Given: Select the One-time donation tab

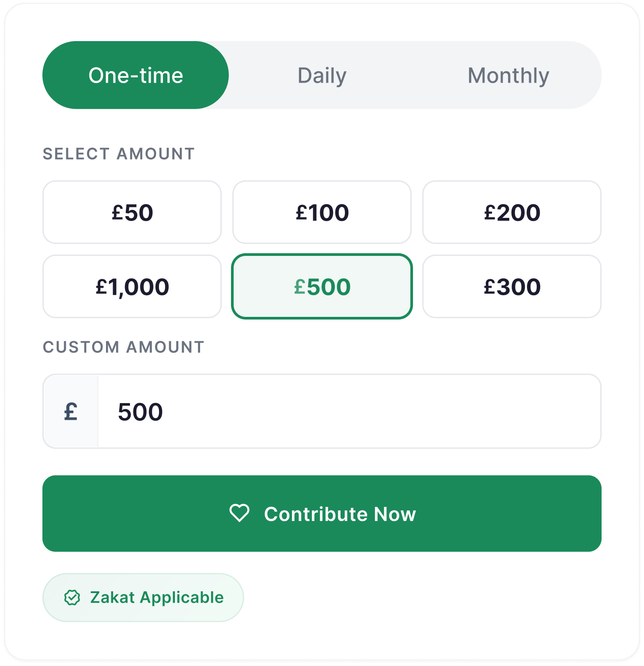Looking at the screenshot, I should point(135,75).
